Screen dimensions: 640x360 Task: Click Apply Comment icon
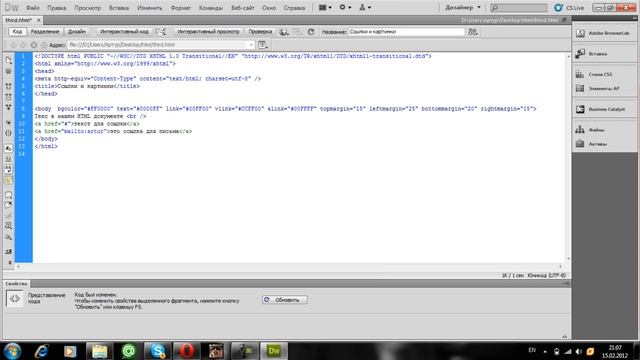coord(9,195)
